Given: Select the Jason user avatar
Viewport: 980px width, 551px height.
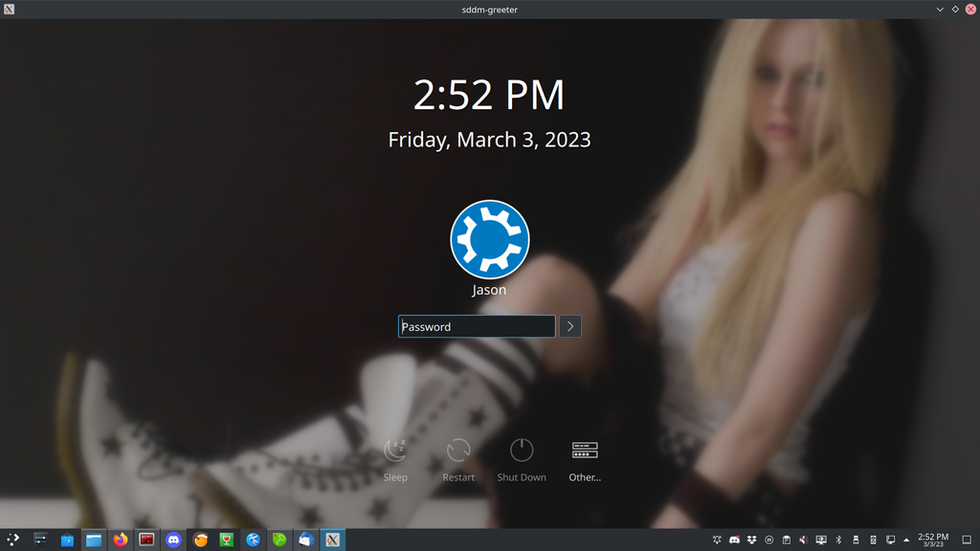Looking at the screenshot, I should click(489, 239).
